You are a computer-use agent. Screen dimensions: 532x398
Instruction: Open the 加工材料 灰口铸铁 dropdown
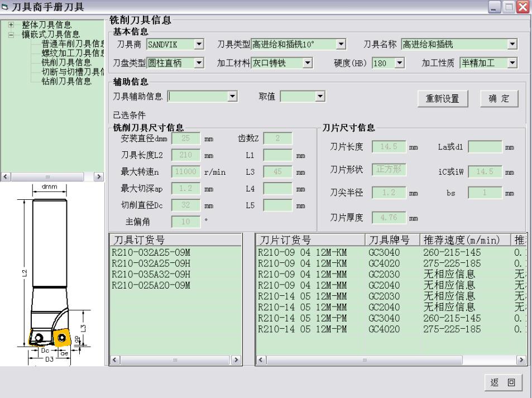click(x=306, y=63)
